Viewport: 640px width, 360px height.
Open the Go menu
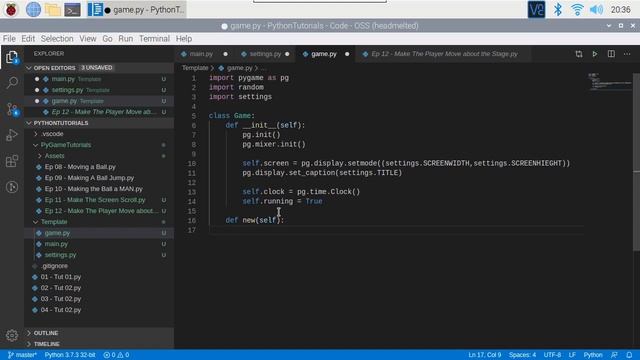point(107,39)
